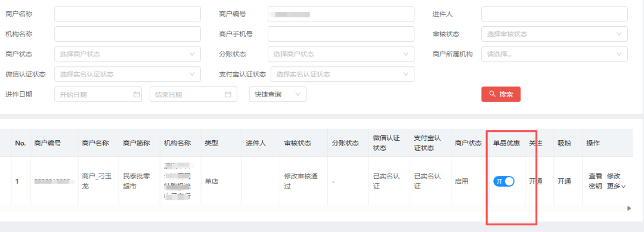The height and width of the screenshot is (232, 644).
Task: Click the 单品优惠 column header
Action: click(506, 143)
